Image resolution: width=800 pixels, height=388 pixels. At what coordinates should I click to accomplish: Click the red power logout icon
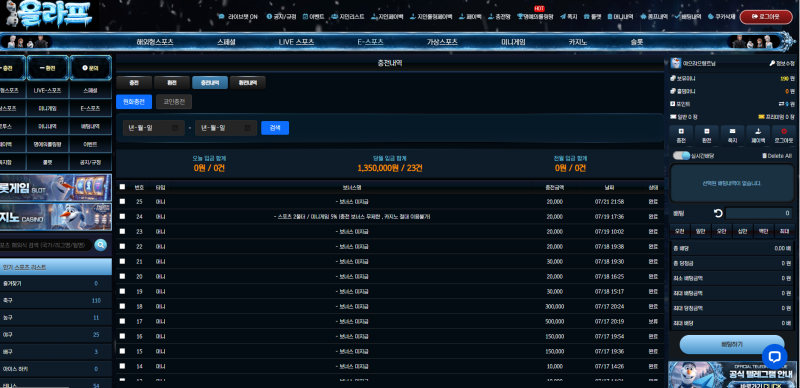click(784, 131)
